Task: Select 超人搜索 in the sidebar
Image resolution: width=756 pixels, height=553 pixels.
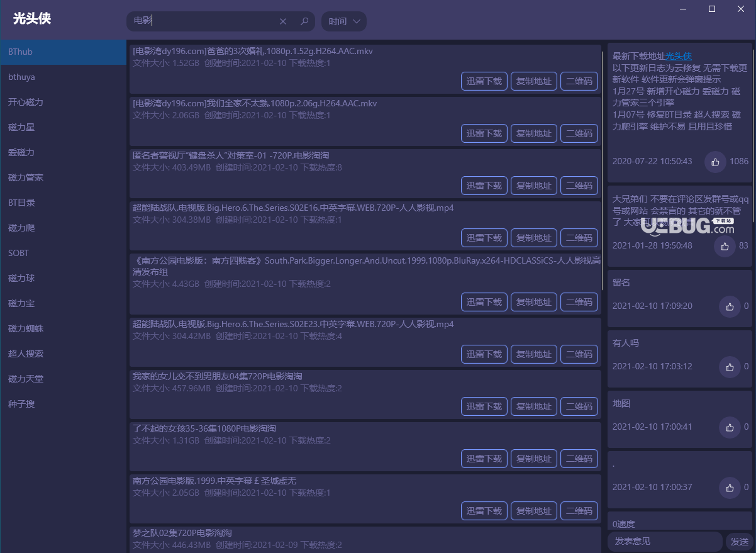Action: click(x=63, y=354)
